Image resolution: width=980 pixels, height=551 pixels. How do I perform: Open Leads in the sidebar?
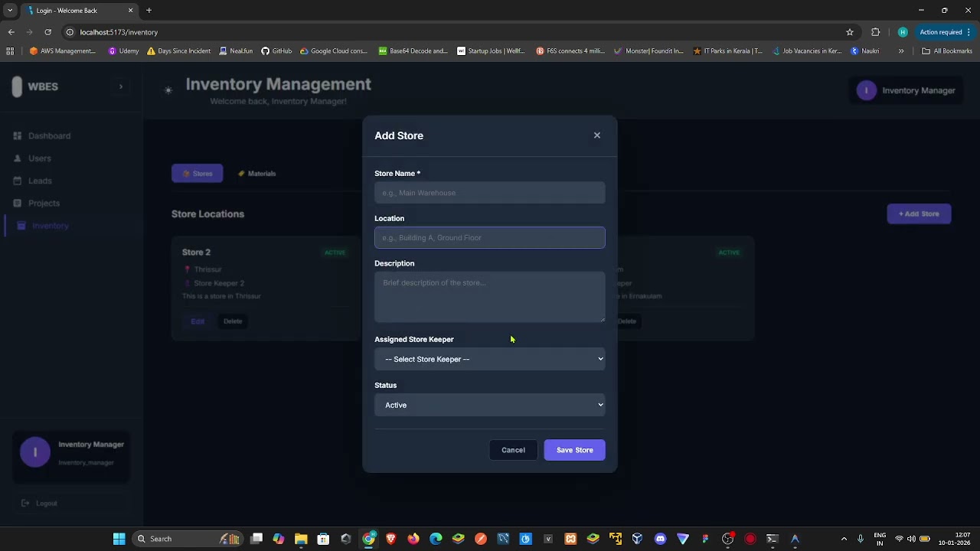click(x=40, y=181)
